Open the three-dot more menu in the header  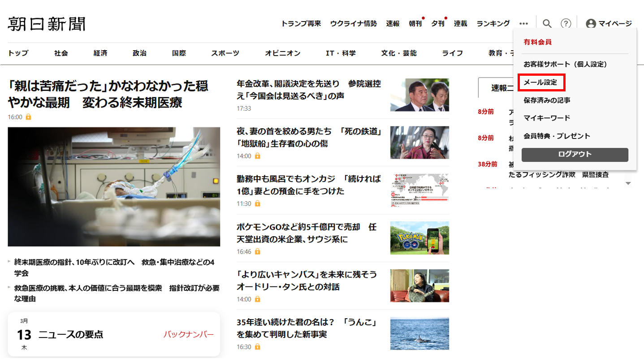point(523,23)
